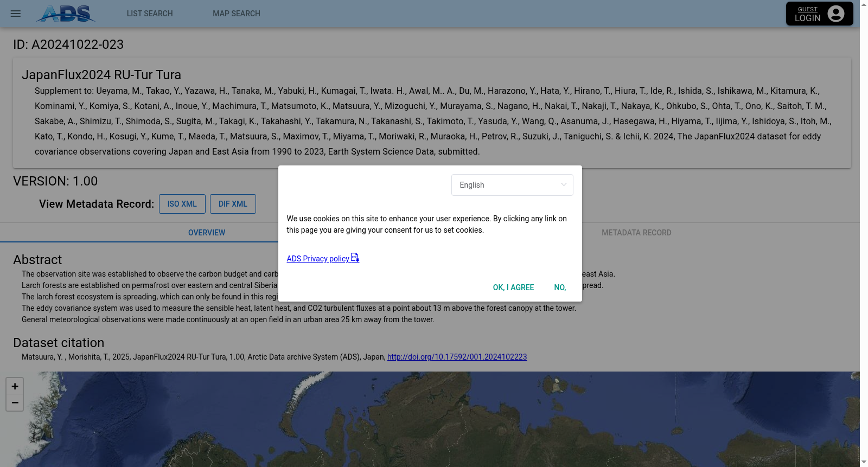The width and height of the screenshot is (868, 467).
Task: Open the dataset DOI link
Action: (x=457, y=357)
